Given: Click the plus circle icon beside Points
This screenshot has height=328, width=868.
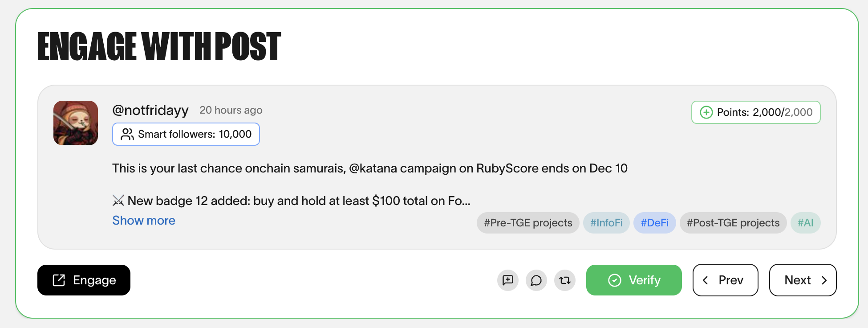Looking at the screenshot, I should tap(706, 112).
